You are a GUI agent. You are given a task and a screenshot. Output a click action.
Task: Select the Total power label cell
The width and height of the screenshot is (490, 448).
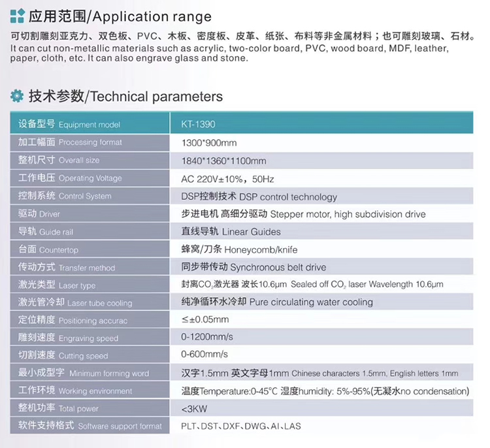coord(91,408)
